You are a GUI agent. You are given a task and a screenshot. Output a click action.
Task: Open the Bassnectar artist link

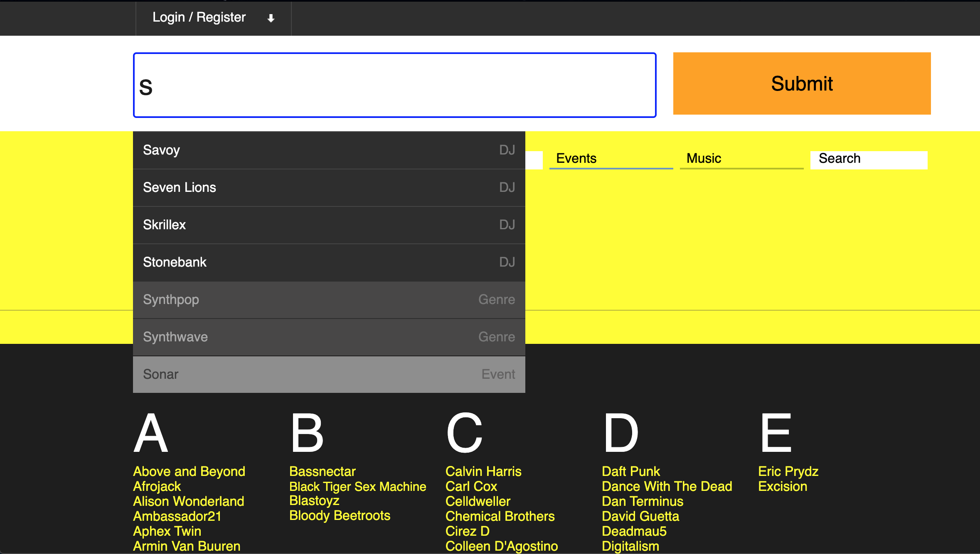pyautogui.click(x=323, y=471)
